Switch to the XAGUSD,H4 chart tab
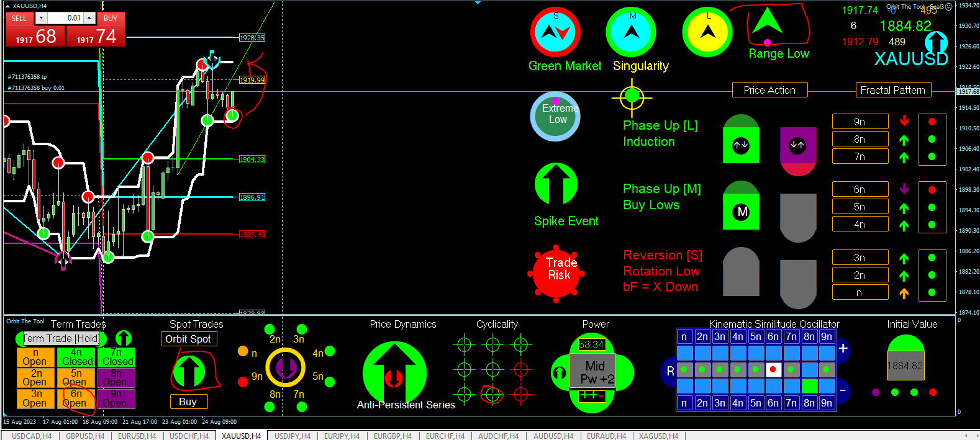Screen dimensions: 980x440 click(x=658, y=436)
